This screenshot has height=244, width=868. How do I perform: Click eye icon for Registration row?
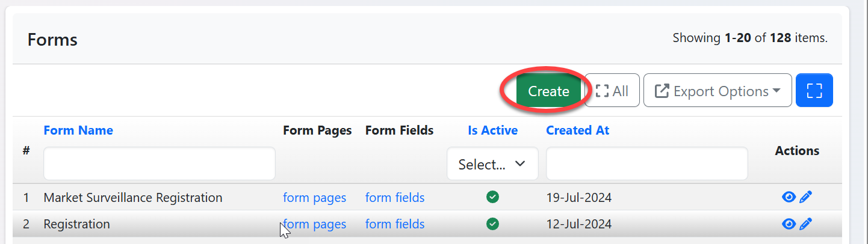(x=789, y=224)
